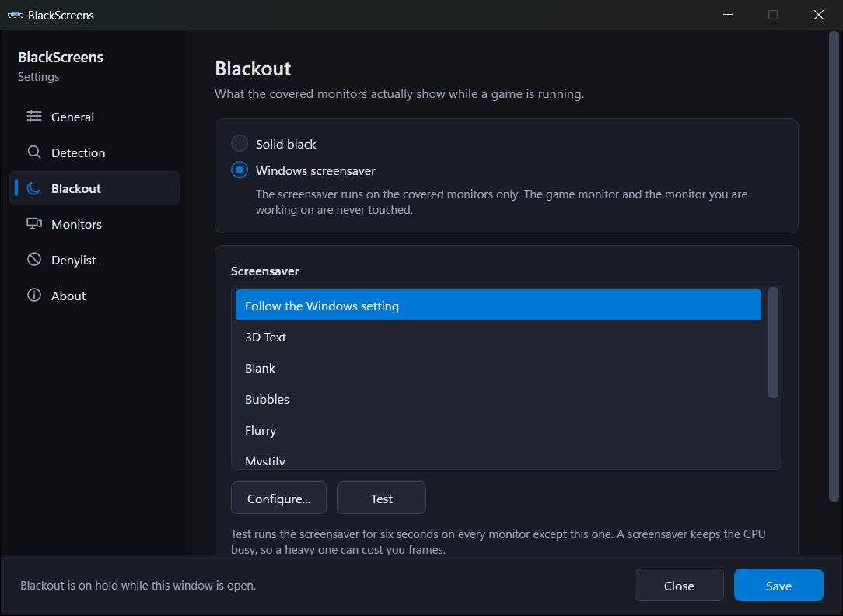843x616 pixels.
Task: Select the Windows screensaver radio button
Action: [x=240, y=170]
